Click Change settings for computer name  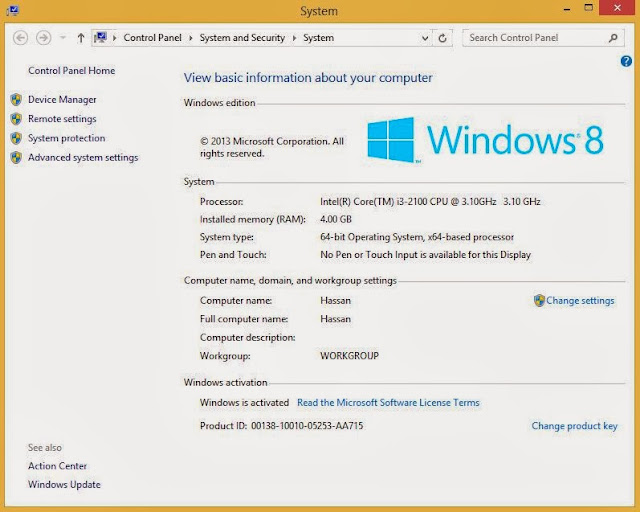coord(580,301)
